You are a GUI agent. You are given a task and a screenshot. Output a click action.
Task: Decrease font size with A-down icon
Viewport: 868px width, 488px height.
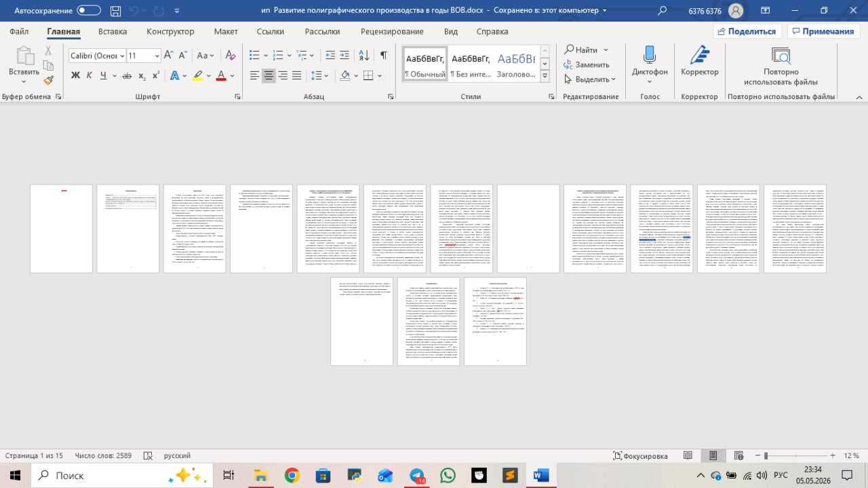183,56
